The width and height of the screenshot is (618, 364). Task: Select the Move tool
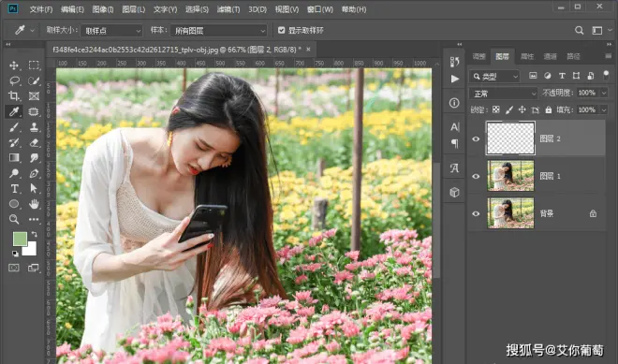14,65
